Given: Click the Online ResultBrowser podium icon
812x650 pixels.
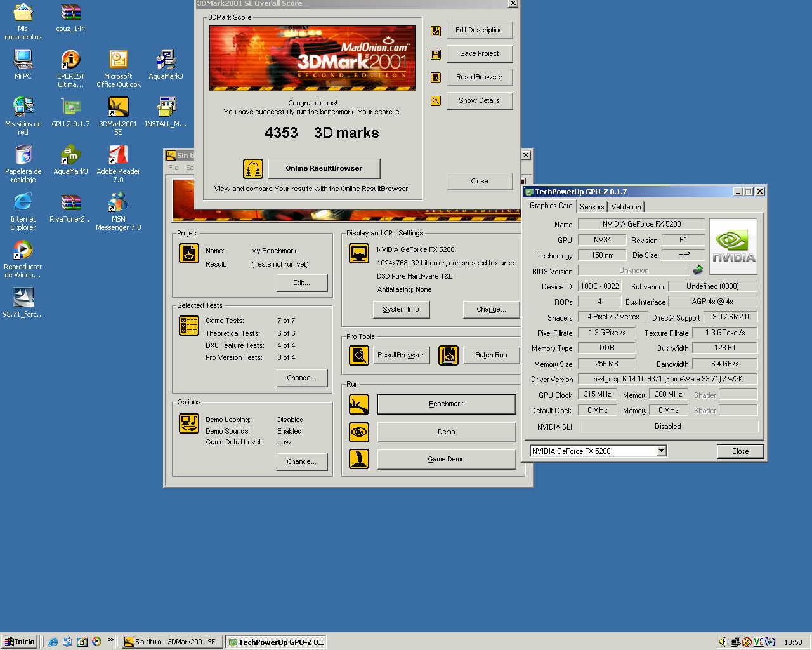Looking at the screenshot, I should (x=253, y=169).
